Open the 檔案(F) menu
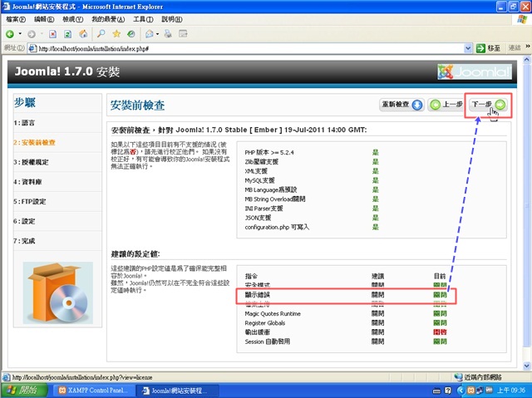 pos(16,19)
